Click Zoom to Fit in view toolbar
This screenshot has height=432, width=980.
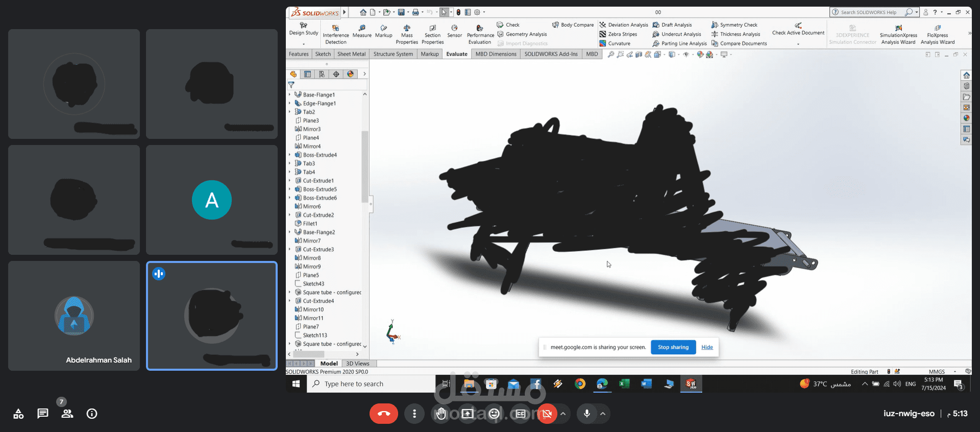pyautogui.click(x=611, y=55)
